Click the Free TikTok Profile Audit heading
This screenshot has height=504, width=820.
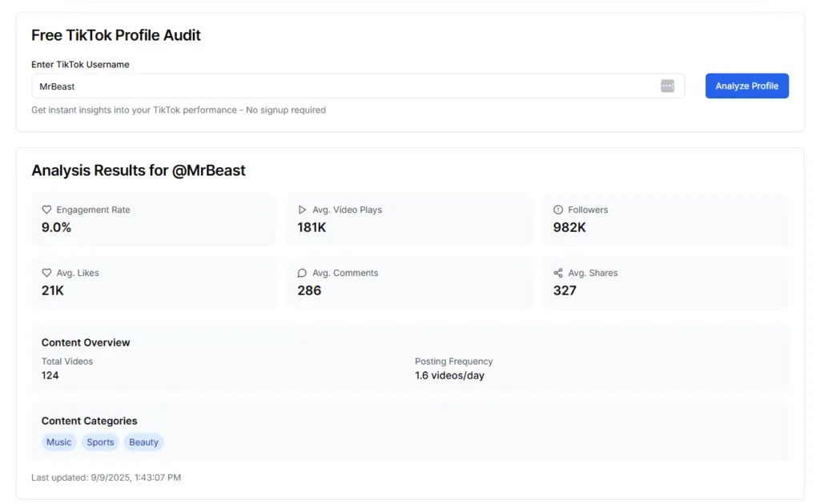click(x=115, y=35)
